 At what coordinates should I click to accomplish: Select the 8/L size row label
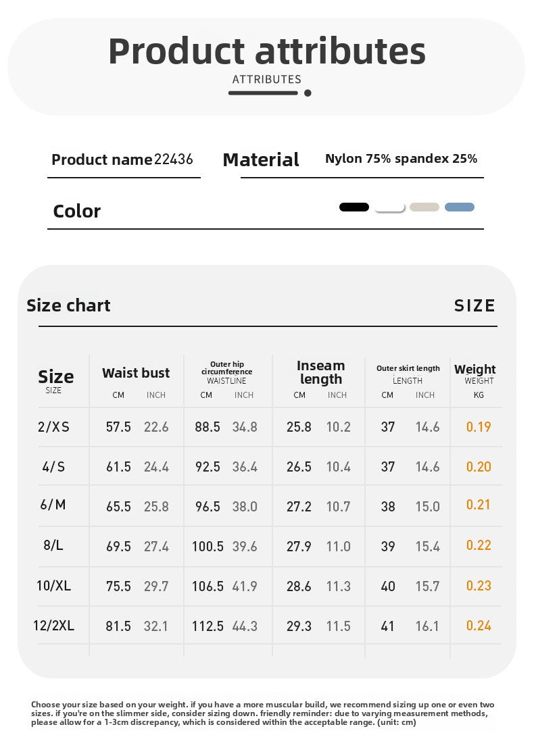click(53, 545)
